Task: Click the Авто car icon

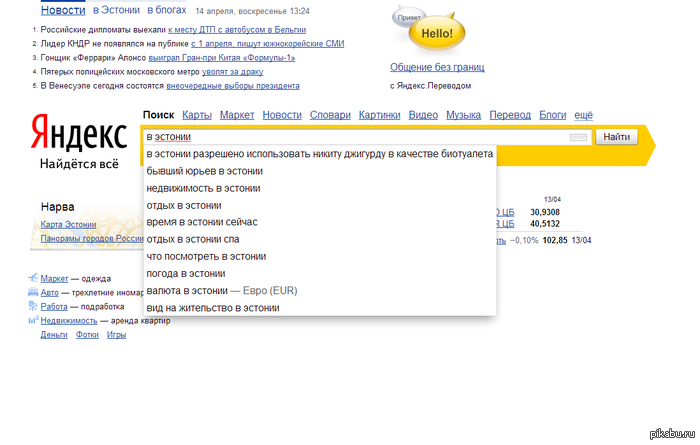Action: tap(33, 292)
